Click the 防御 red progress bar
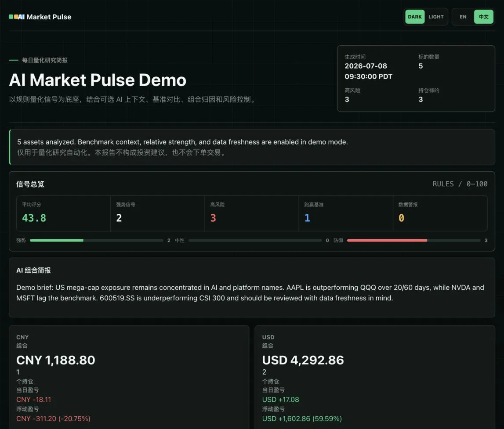This screenshot has width=504, height=429. click(x=413, y=240)
